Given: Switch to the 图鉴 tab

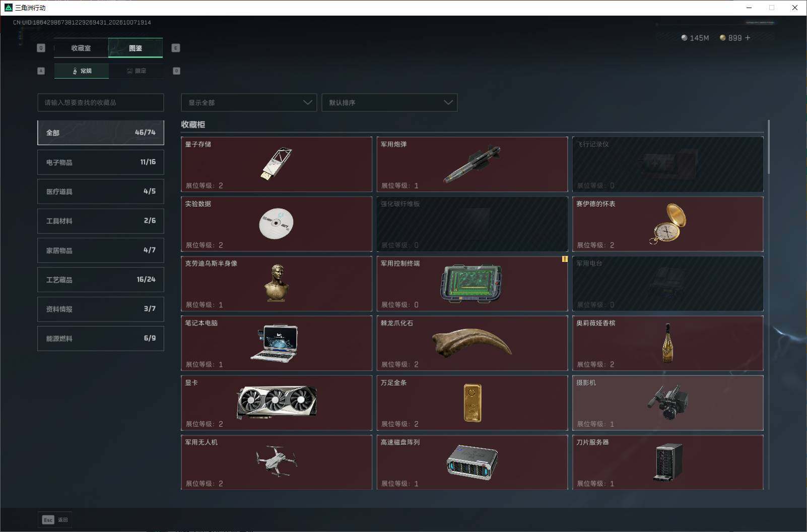Looking at the screenshot, I should pyautogui.click(x=136, y=48).
